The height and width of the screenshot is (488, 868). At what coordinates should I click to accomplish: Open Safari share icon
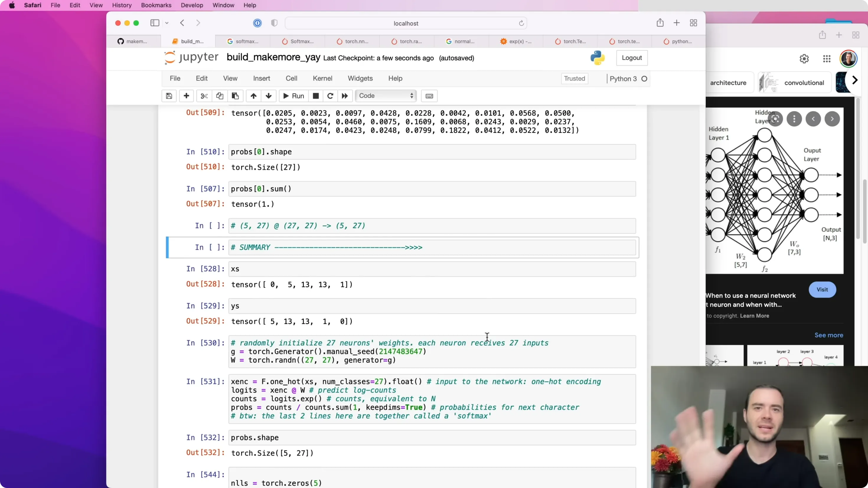point(660,22)
